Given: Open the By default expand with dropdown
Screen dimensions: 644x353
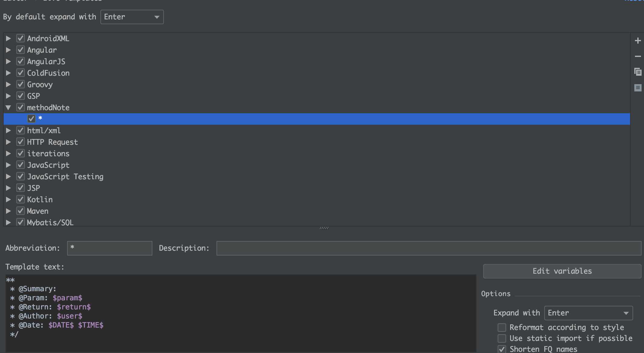Looking at the screenshot, I should [x=132, y=17].
